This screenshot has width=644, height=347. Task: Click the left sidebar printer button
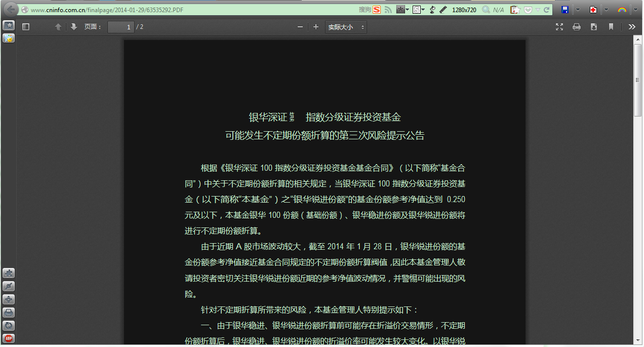point(9,313)
